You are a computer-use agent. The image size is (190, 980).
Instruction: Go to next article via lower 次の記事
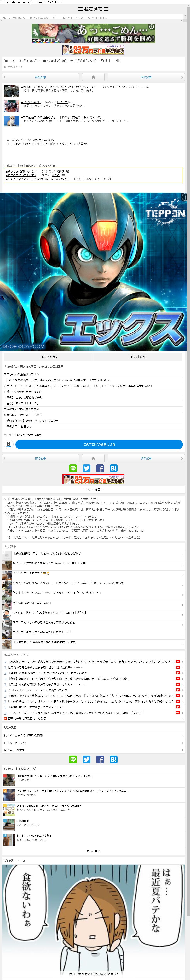[146, 458]
